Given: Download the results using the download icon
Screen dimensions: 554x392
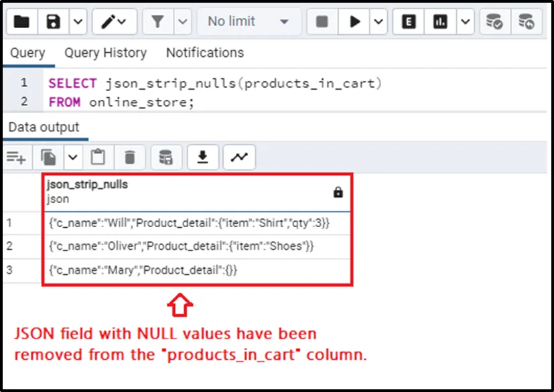Looking at the screenshot, I should [x=203, y=157].
